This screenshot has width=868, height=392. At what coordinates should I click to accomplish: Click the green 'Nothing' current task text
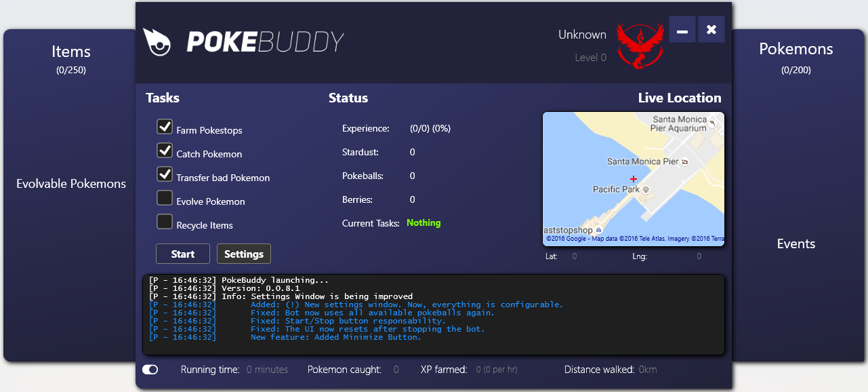pyautogui.click(x=423, y=222)
